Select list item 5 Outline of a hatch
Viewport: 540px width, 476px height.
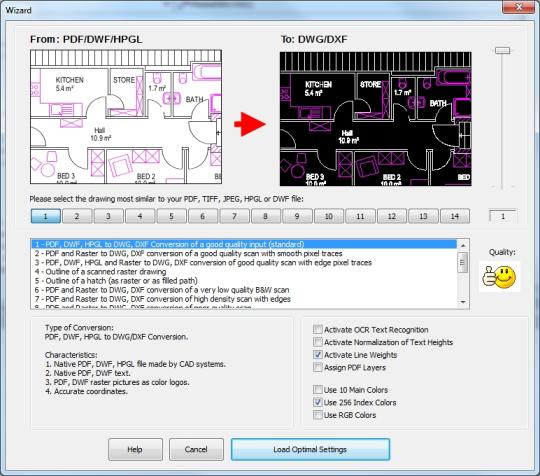click(244, 281)
